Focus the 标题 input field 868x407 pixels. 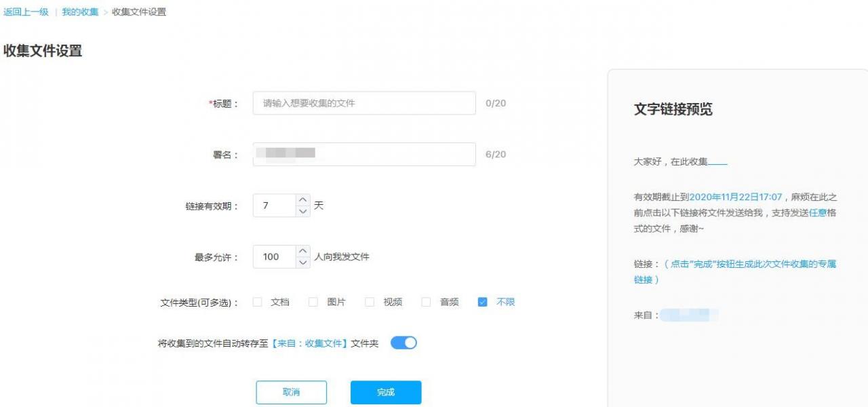pos(364,104)
